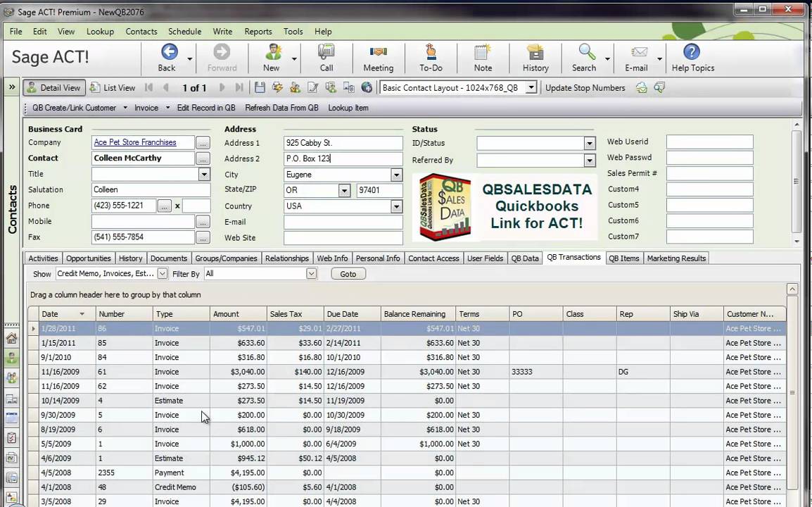
Task: Open the QB Create/Link Customer dropdown arrow
Action: point(125,108)
